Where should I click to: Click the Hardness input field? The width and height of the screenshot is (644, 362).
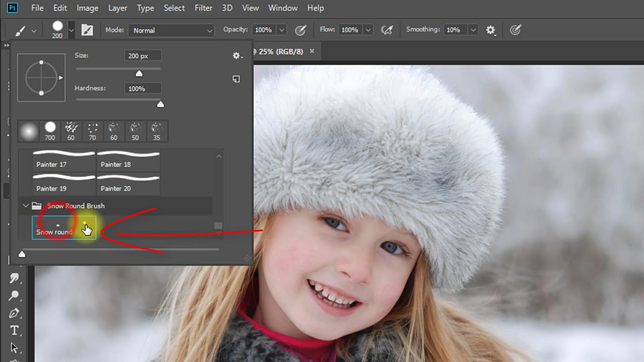pyautogui.click(x=143, y=88)
